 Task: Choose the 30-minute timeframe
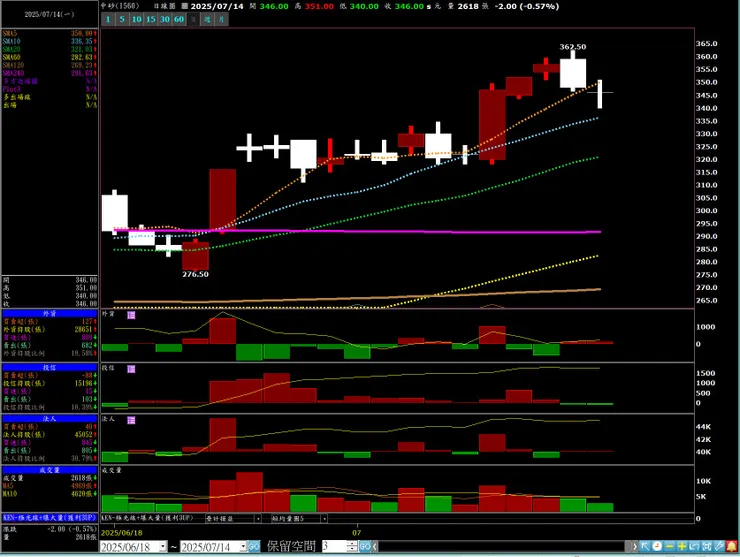tap(165, 19)
